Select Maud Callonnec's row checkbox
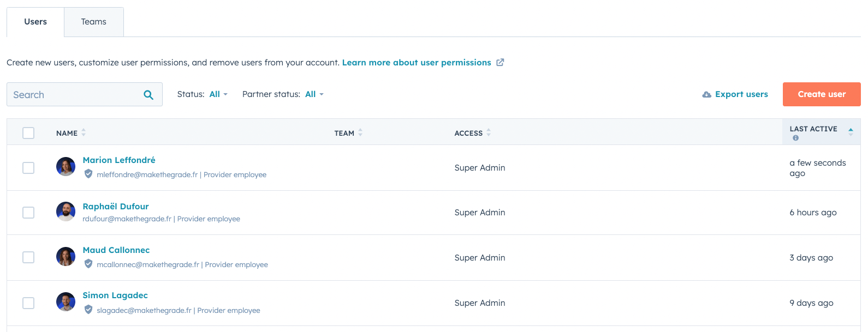The height and width of the screenshot is (332, 868). pyautogui.click(x=28, y=257)
